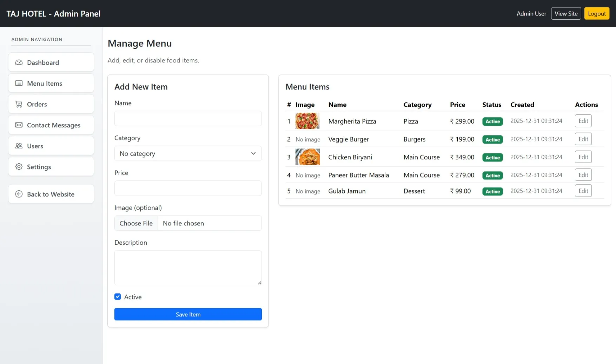Edit the Paneer Butter Masala item
616x364 pixels.
coord(583,174)
